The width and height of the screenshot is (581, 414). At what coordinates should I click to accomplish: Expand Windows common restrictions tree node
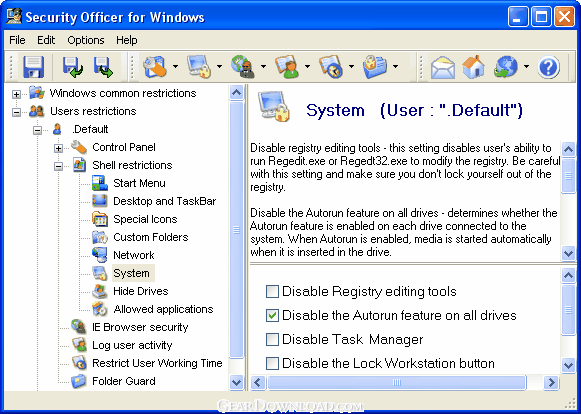click(16, 94)
